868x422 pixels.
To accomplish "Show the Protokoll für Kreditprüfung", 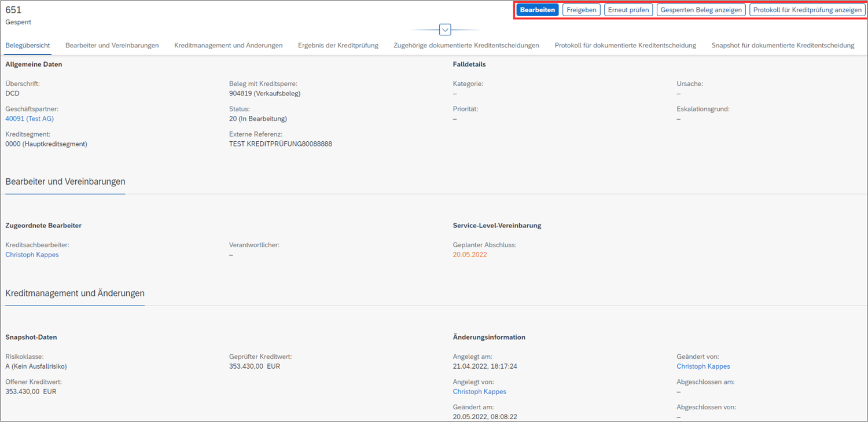I will (807, 9).
